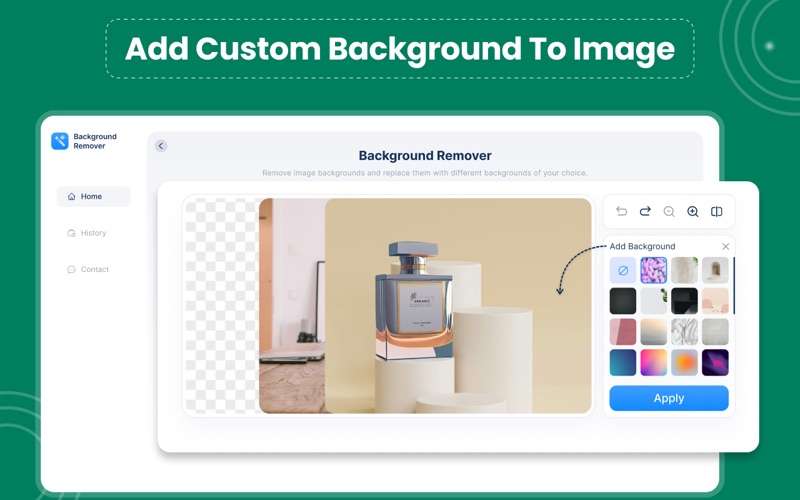
Task: Choose the white silk fabric background
Action: click(684, 332)
